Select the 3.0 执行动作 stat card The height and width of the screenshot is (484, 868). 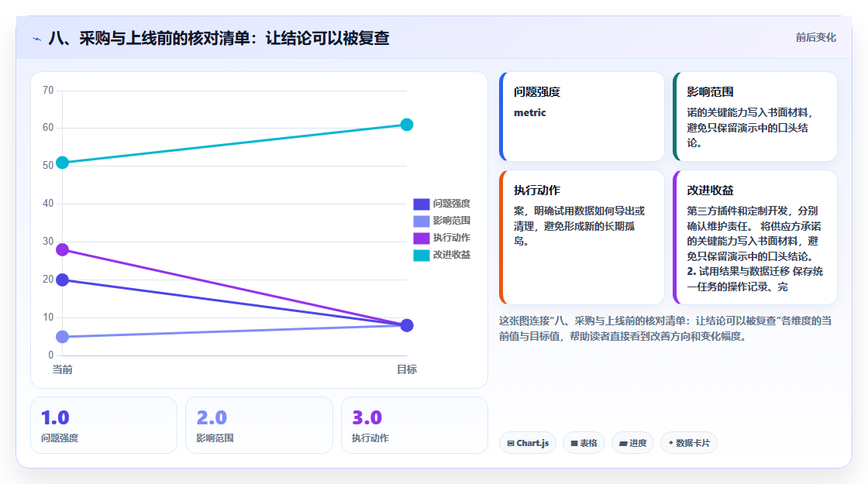click(x=415, y=425)
